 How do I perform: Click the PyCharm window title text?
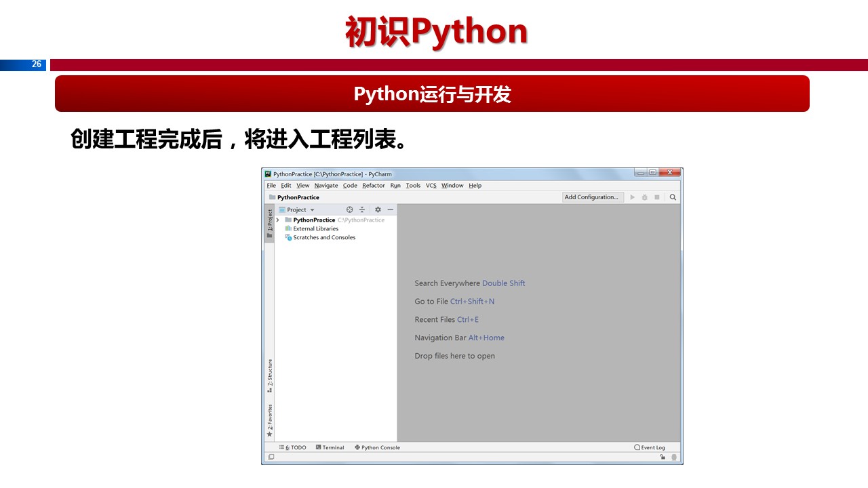tap(332, 174)
